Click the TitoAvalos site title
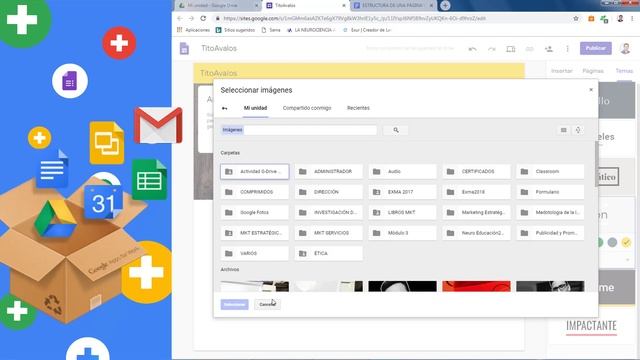 tap(219, 48)
